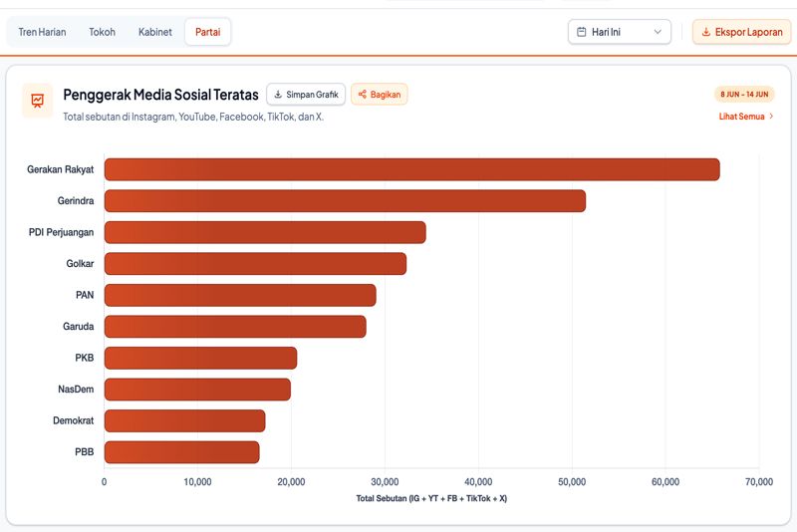Click the PBB bar
Screen dimensions: 797x532
pyautogui.click(x=181, y=452)
